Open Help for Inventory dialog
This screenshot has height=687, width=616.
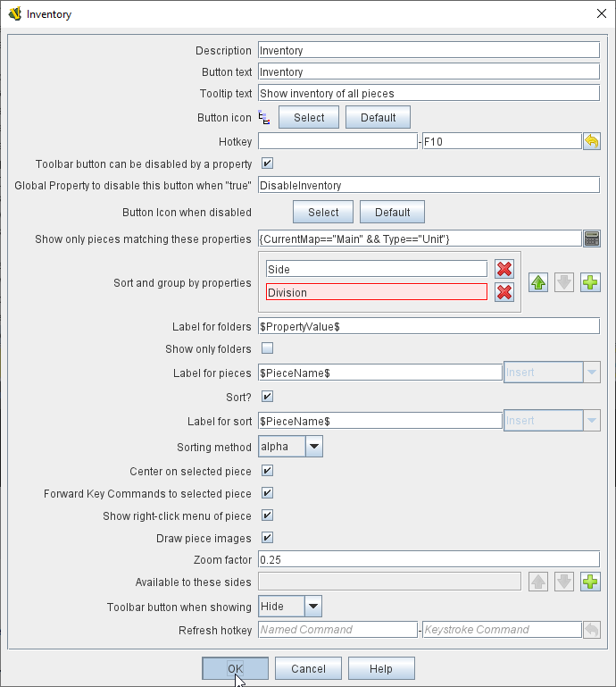(x=381, y=668)
